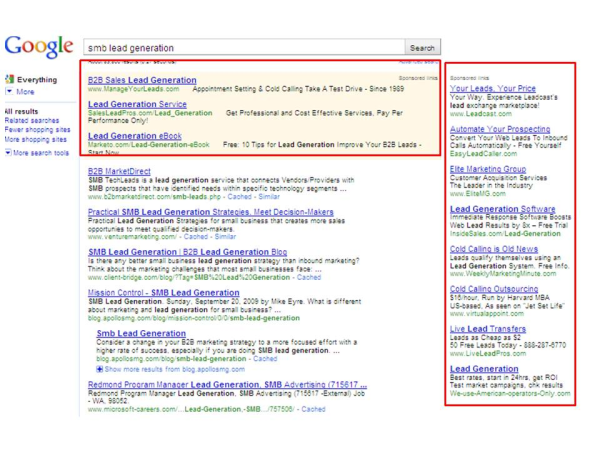Viewport: 600px width, 450px height.
Task: Click SalesLeadPros.com/Lead_Generation URL text
Action: 150,113
